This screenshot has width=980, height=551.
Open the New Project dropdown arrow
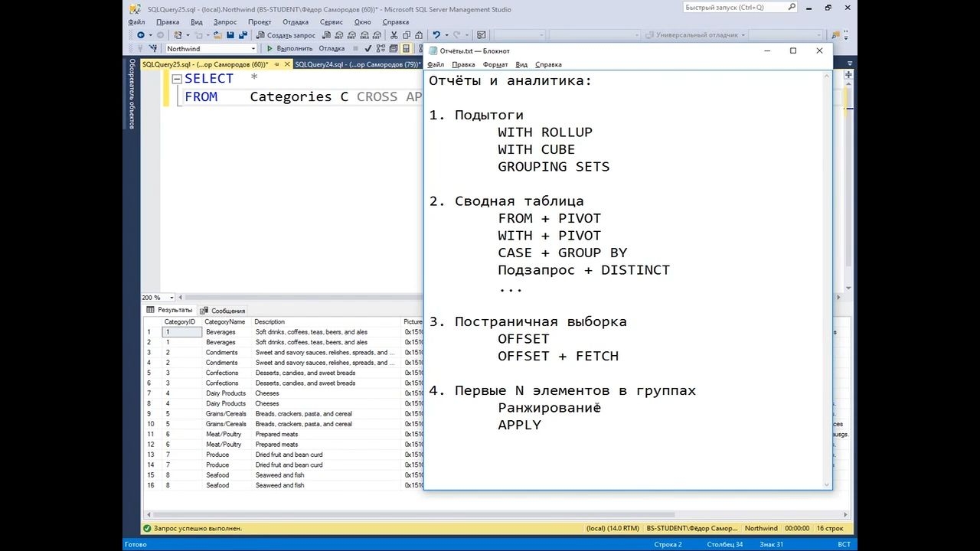click(187, 35)
